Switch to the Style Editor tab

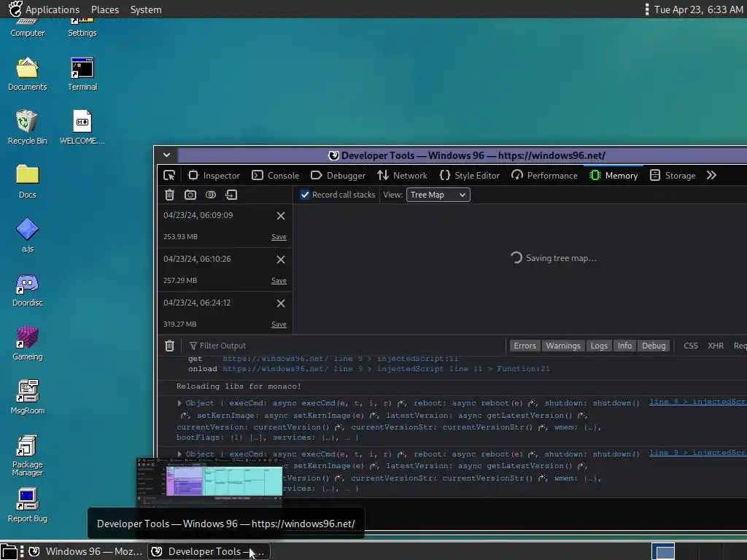coord(469,175)
